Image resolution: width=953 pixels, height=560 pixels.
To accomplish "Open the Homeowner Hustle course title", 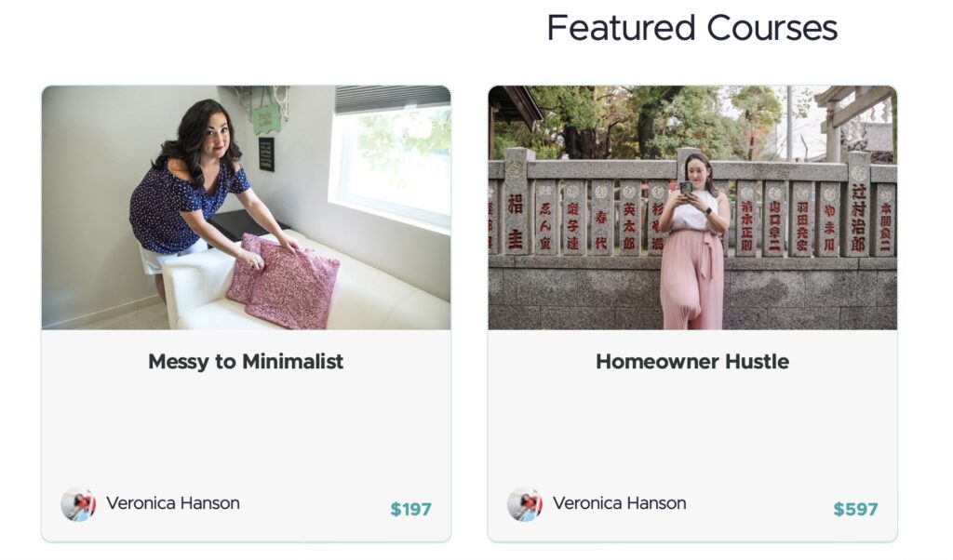I will tap(692, 362).
